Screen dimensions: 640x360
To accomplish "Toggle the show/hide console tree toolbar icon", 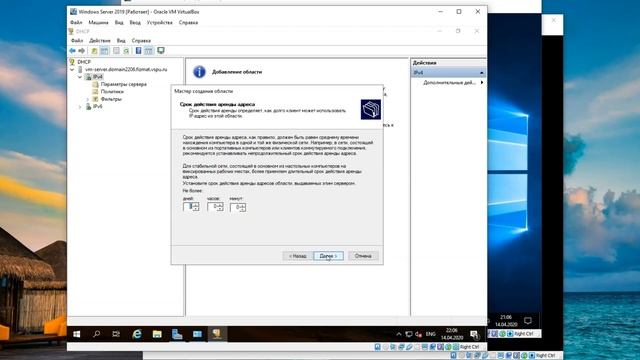I will pos(104,51).
